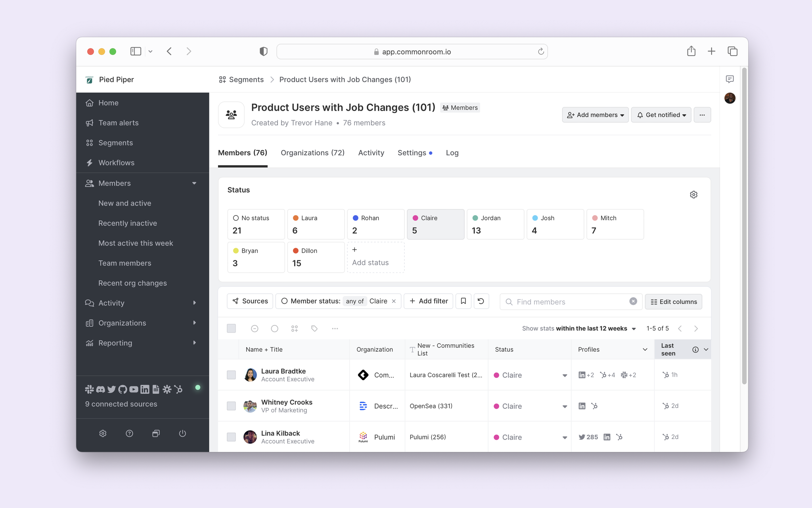Switch to the Settings tab

[412, 153]
